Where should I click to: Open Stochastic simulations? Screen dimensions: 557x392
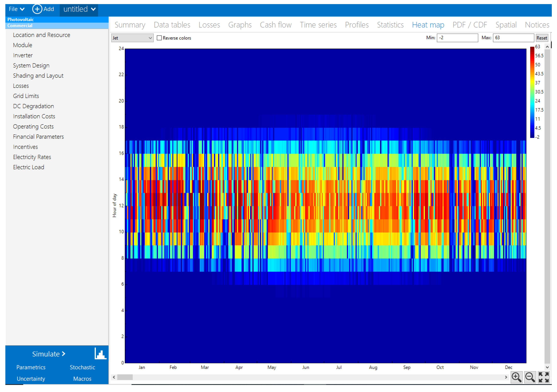tap(82, 367)
